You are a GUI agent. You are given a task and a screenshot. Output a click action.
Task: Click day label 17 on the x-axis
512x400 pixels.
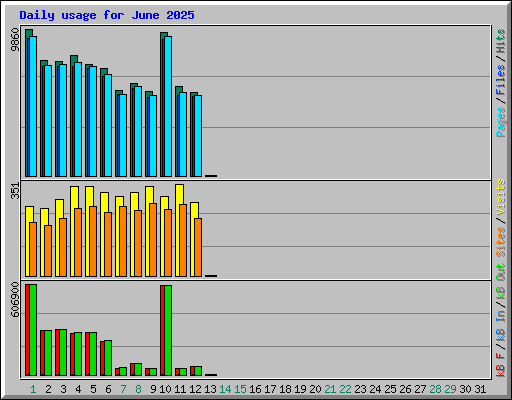tap(270, 389)
